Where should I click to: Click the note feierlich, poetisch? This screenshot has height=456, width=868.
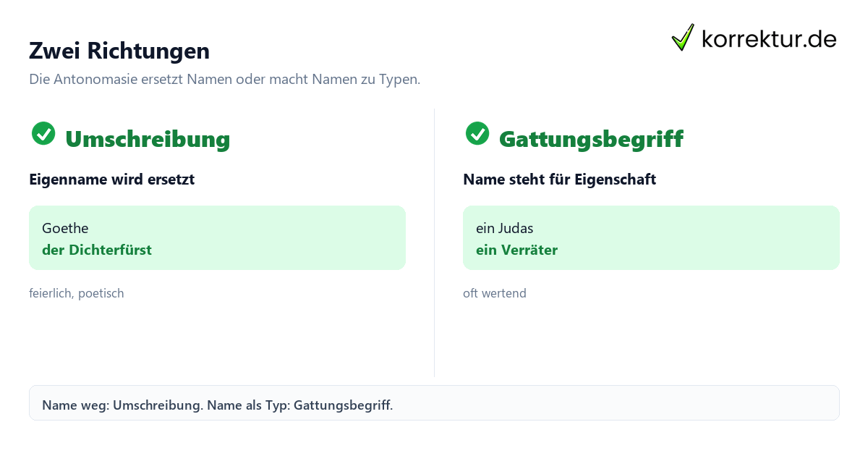pyautogui.click(x=77, y=293)
